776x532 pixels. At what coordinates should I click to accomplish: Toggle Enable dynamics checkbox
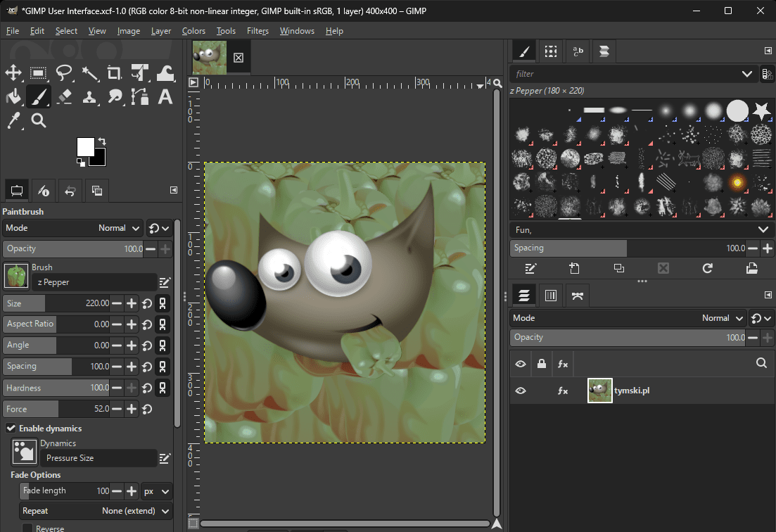pos(11,428)
